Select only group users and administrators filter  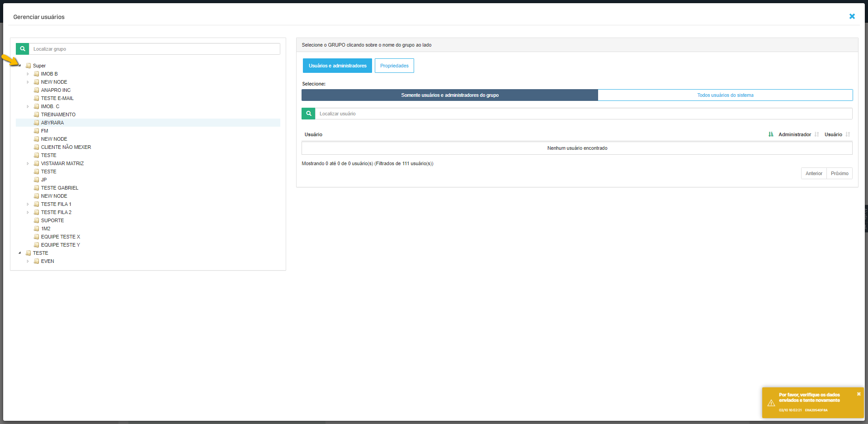point(449,95)
